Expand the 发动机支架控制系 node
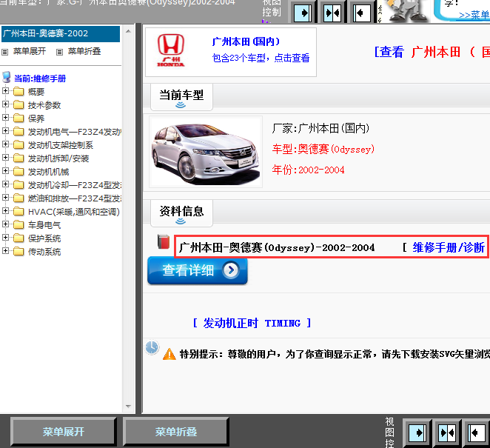Screen dimensions: 490x448 click(x=5, y=144)
